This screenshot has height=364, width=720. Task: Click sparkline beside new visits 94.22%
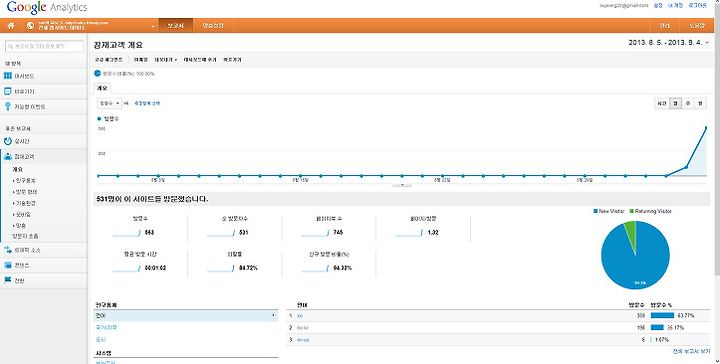pos(316,268)
